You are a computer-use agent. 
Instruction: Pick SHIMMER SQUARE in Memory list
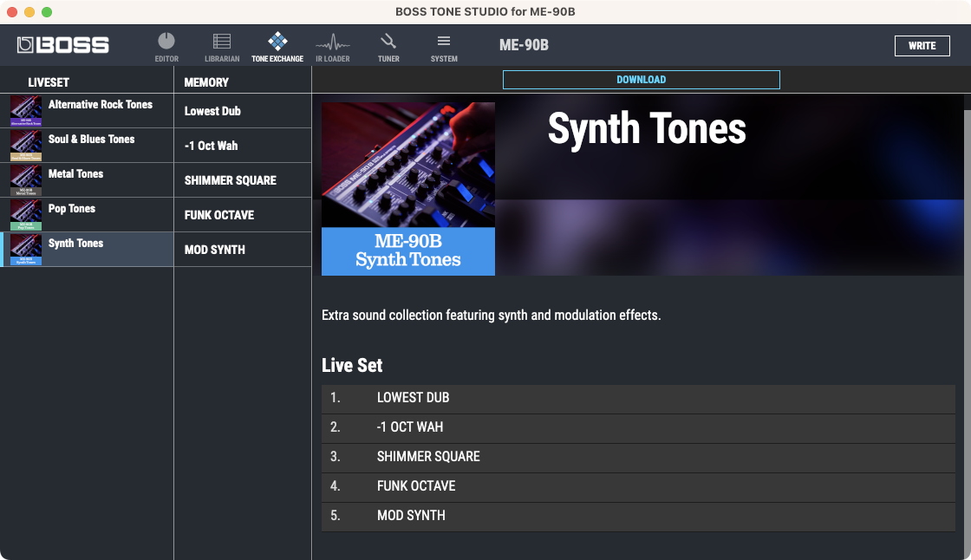231,180
